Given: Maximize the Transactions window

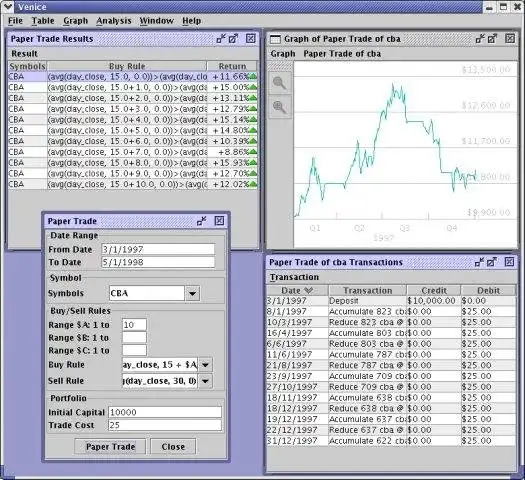Looking at the screenshot, I should coord(492,262).
